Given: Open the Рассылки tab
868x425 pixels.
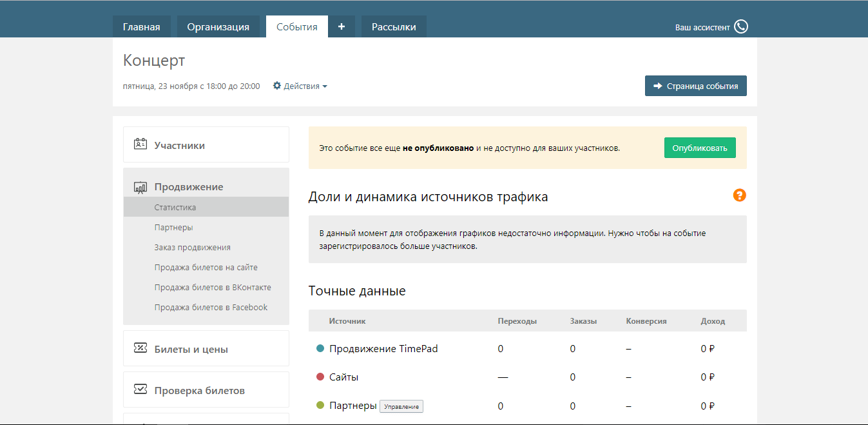Looking at the screenshot, I should (x=394, y=27).
